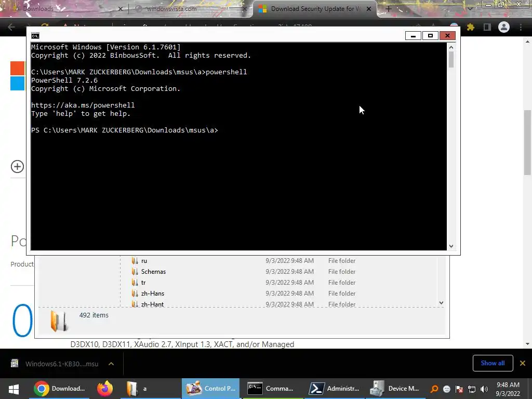This screenshot has height=399, width=532.
Task: Open the system clock showing 9:48 AM
Action: [x=508, y=389]
